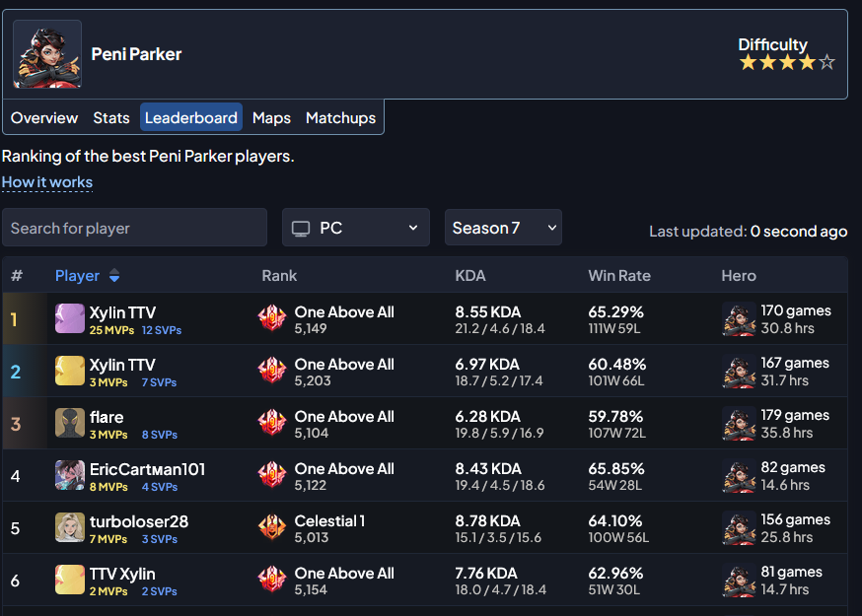Viewport: 862px width, 616px height.
Task: Open the Overview tab
Action: [44, 117]
